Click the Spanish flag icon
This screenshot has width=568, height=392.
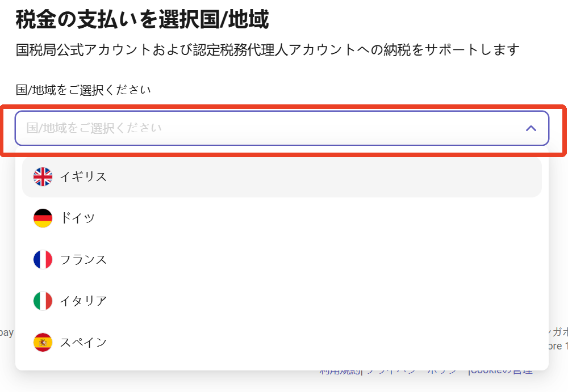[x=43, y=343]
